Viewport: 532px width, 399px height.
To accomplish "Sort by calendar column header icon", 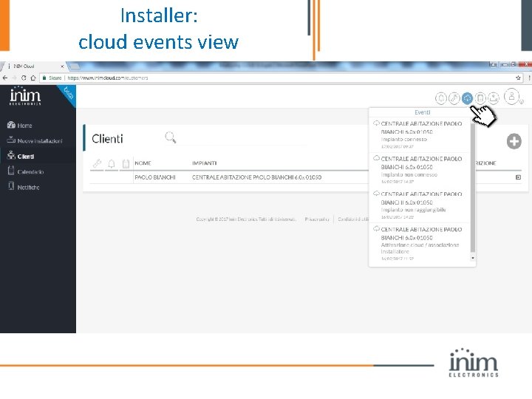I will [x=126, y=164].
